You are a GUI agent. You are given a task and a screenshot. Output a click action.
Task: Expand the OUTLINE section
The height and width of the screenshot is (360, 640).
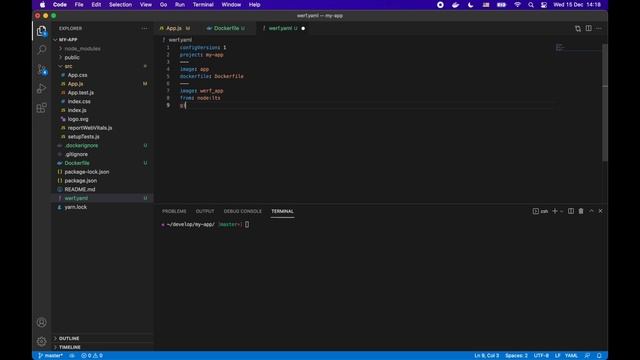click(69, 338)
